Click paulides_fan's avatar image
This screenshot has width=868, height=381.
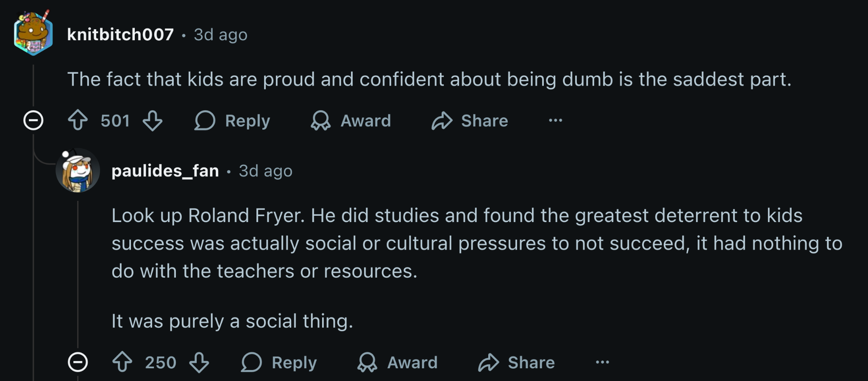pos(78,170)
